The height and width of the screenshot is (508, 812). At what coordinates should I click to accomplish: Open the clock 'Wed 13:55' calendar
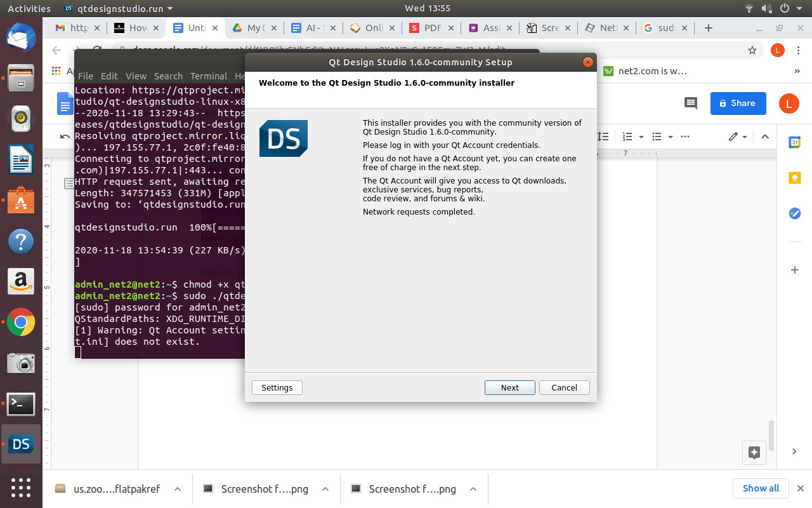point(428,8)
